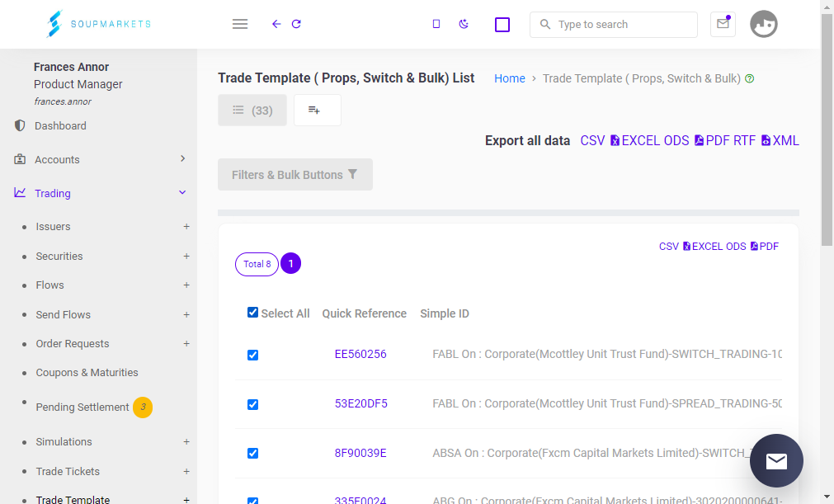The height and width of the screenshot is (504, 834).
Task: Open quick reference 53E20DF5
Action: point(360,403)
